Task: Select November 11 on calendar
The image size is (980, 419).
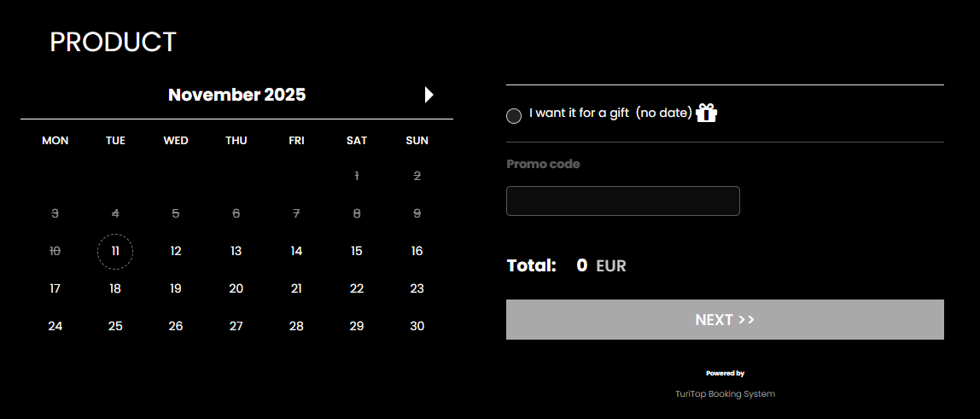Action: tap(115, 251)
